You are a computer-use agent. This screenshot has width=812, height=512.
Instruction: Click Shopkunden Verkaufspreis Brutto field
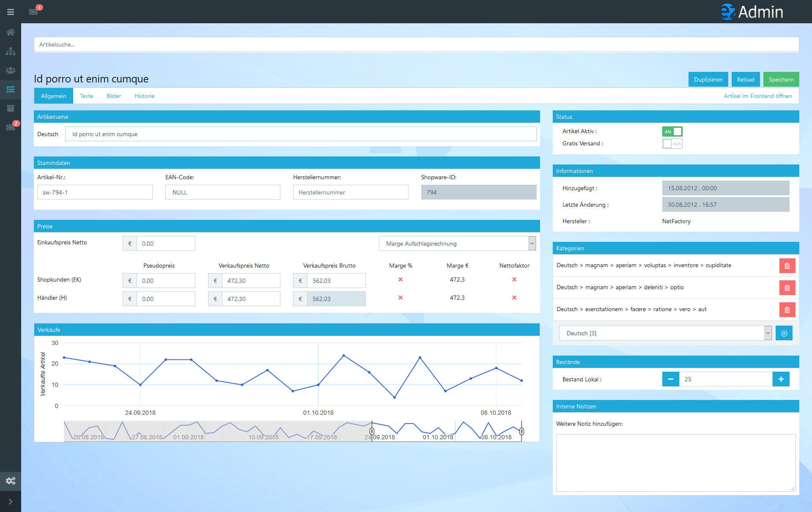pyautogui.click(x=336, y=281)
